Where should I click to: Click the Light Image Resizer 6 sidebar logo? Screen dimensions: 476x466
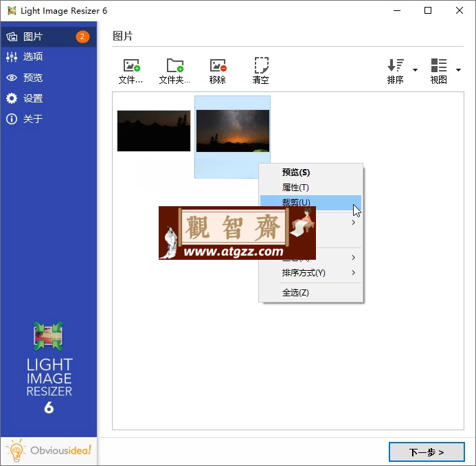pyautogui.click(x=49, y=368)
